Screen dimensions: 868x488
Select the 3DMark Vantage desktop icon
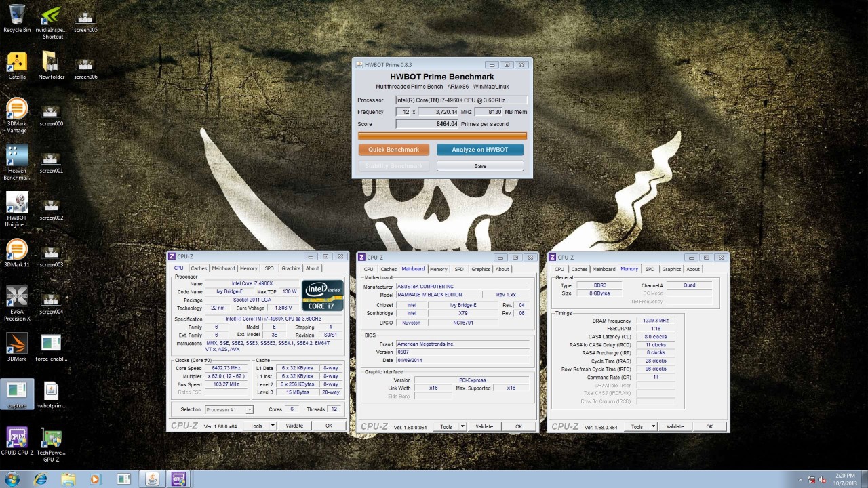(17, 115)
